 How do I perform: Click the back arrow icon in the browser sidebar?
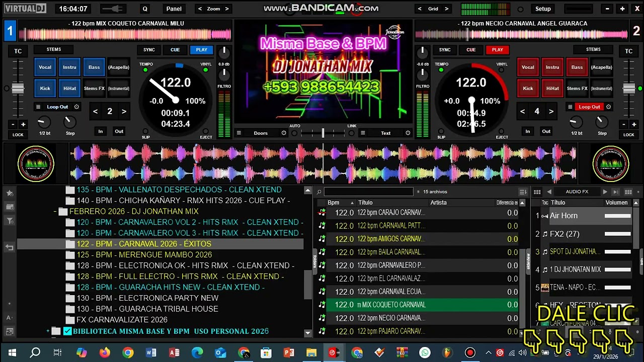10,247
